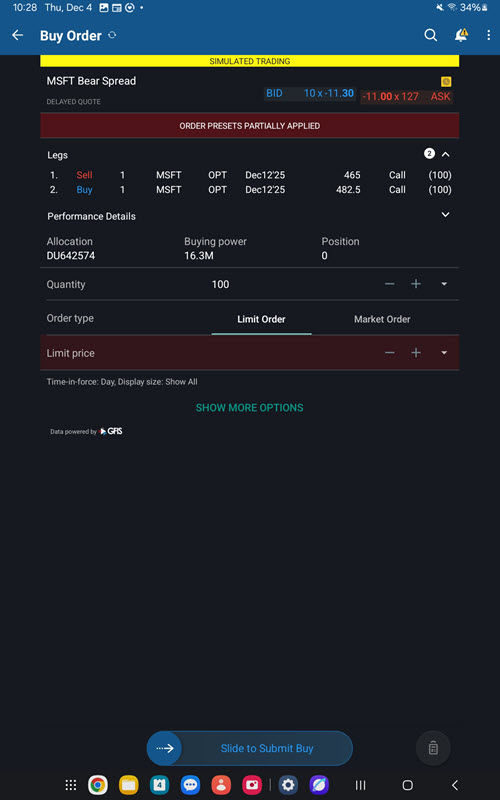Collapse the Legs section chevron
Image resolution: width=500 pixels, height=800 pixels.
click(445, 154)
